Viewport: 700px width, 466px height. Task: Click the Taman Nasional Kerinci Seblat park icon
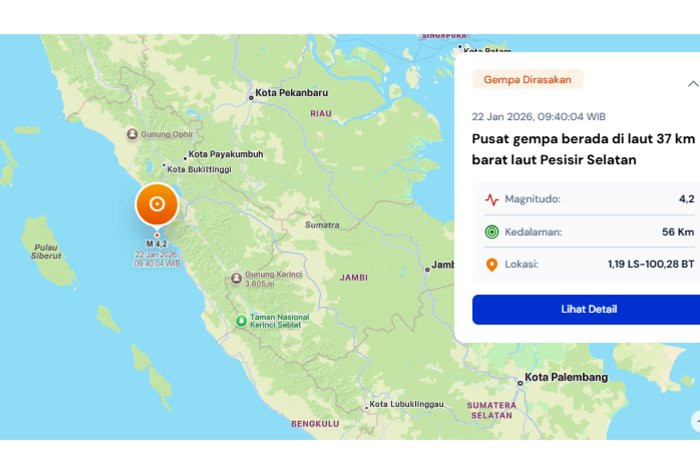coord(240,321)
